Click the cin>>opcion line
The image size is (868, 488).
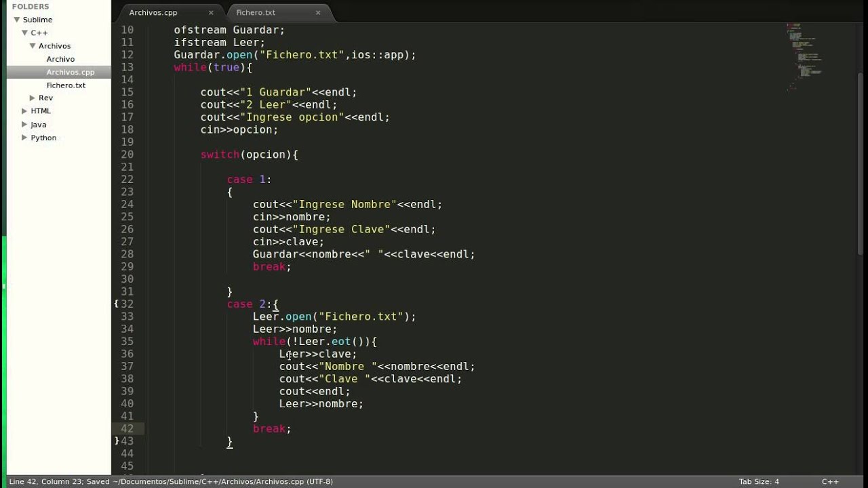tap(239, 129)
